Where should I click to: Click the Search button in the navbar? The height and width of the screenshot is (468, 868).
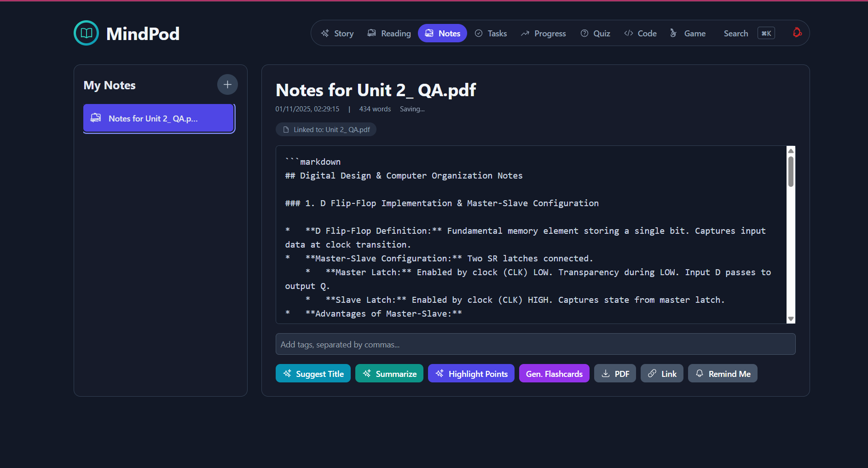736,33
